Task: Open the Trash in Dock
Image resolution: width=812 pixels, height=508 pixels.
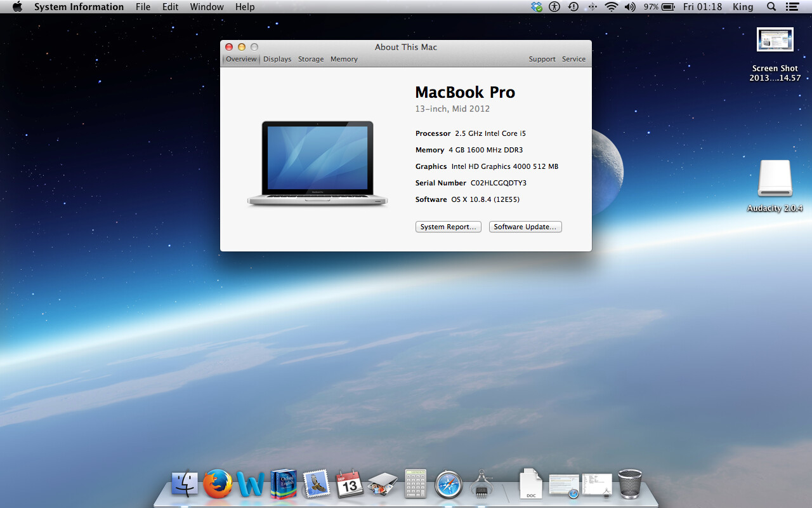Action: pos(630,485)
